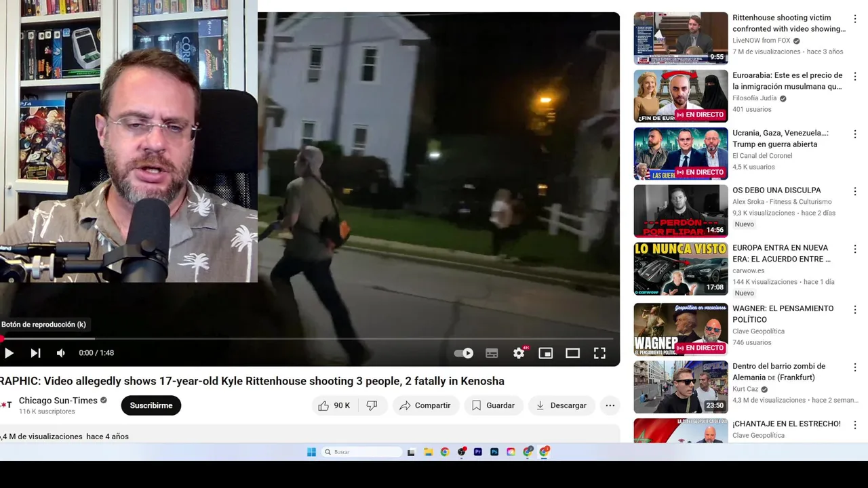Click the title OS DEBO UNA DISCULPA
Viewport: 868px width, 488px height.
[776, 190]
